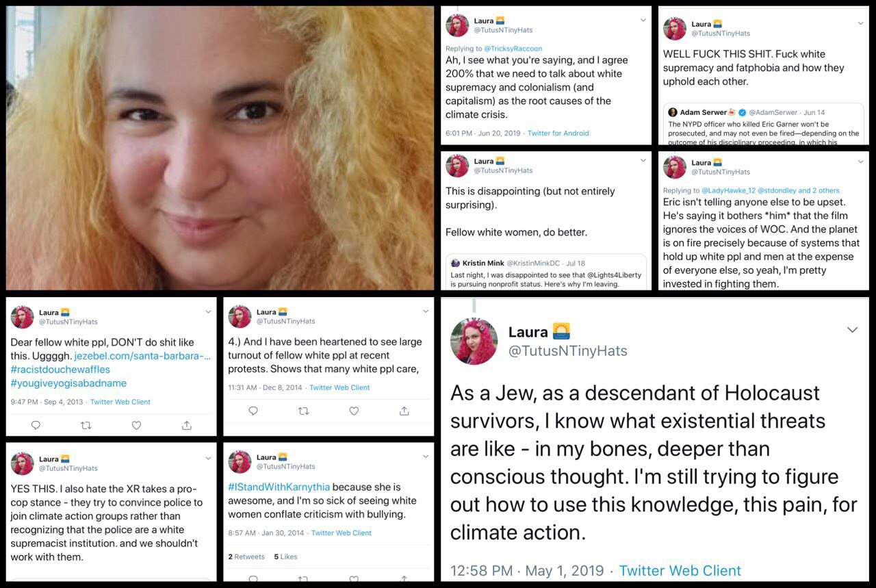
Task: Open the quoted Adam Serwer tweet card
Action: coord(764,123)
